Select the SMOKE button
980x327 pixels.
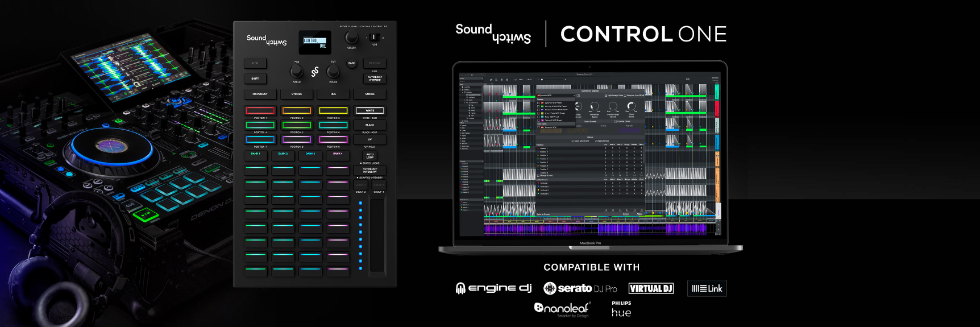370,94
